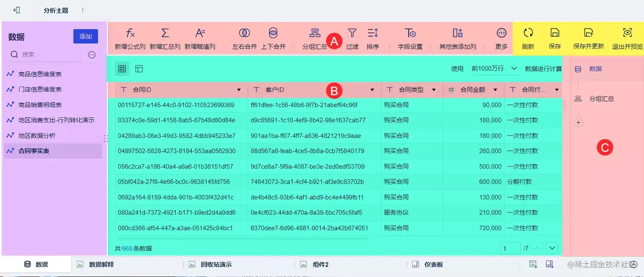Click 新增公式列 fx icon
Image resolution: width=644 pixels, height=277 pixels.
pos(130,33)
